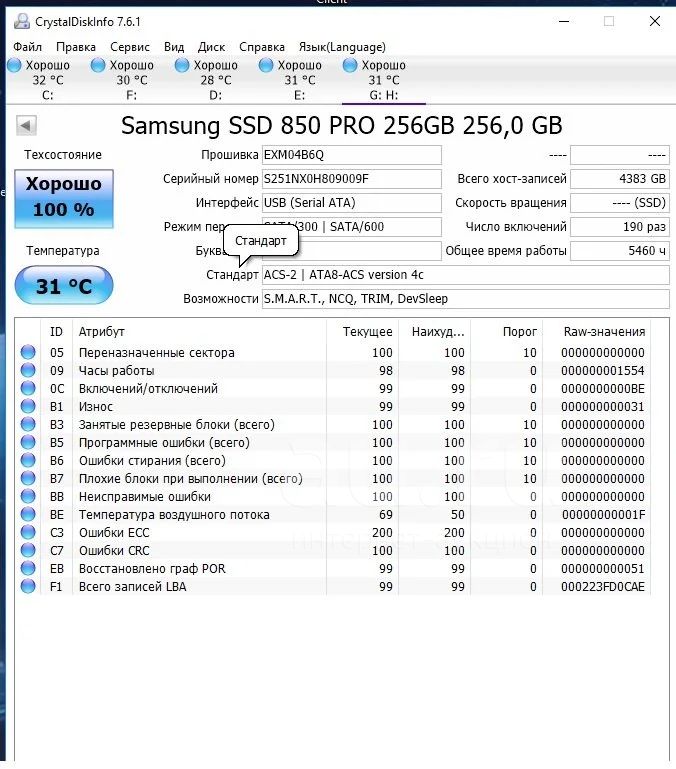This screenshot has height=769, width=676.
Task: Click the CrystalDiskInfo title bar icon
Action: point(22,22)
